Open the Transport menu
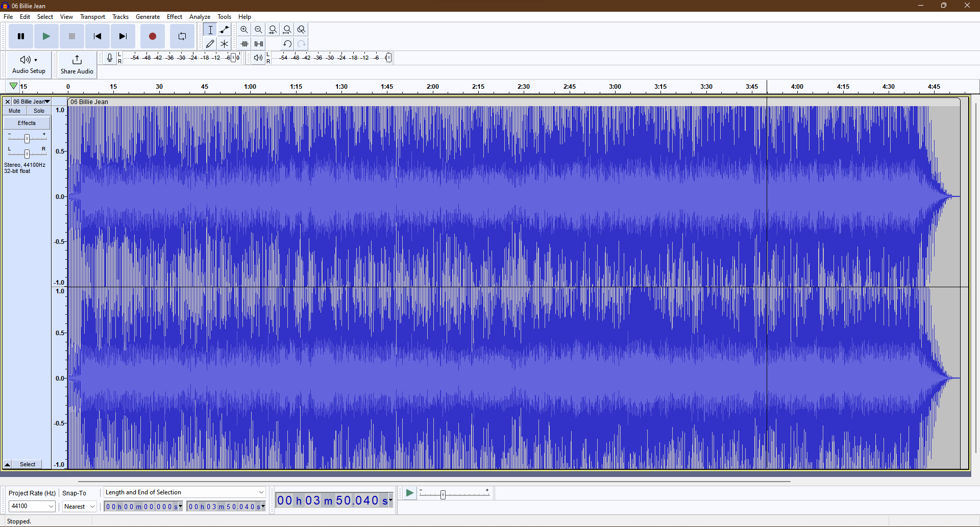Viewport: 980px width, 527px height. coord(92,17)
